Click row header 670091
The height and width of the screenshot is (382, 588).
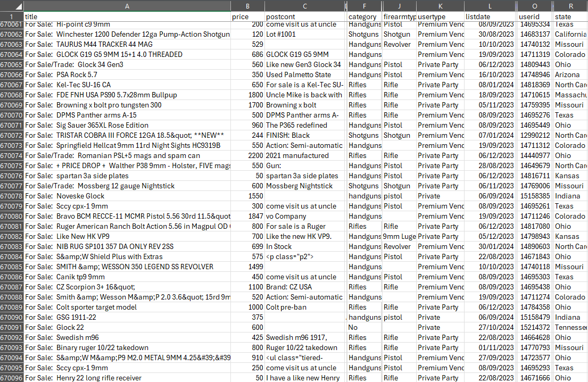point(12,327)
